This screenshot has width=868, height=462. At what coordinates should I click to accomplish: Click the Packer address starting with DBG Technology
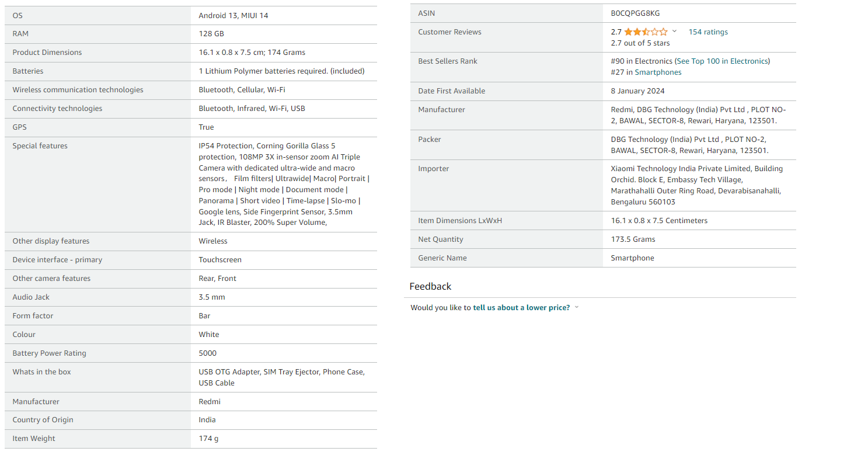click(690, 145)
